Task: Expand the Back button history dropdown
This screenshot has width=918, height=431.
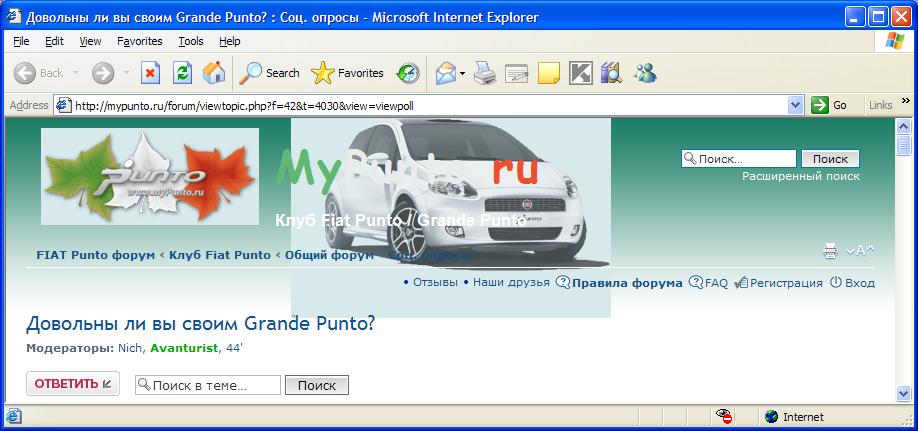Action: click(x=74, y=73)
